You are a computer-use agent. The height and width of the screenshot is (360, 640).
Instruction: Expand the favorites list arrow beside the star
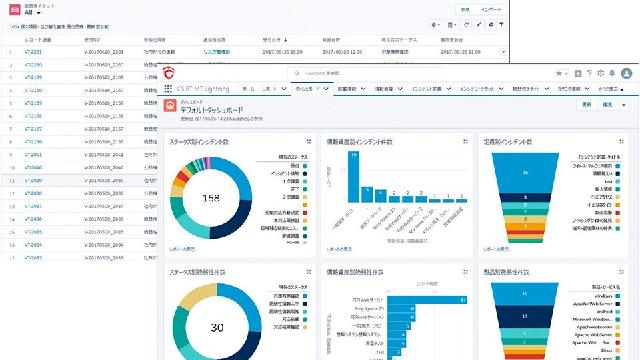coord(566,74)
